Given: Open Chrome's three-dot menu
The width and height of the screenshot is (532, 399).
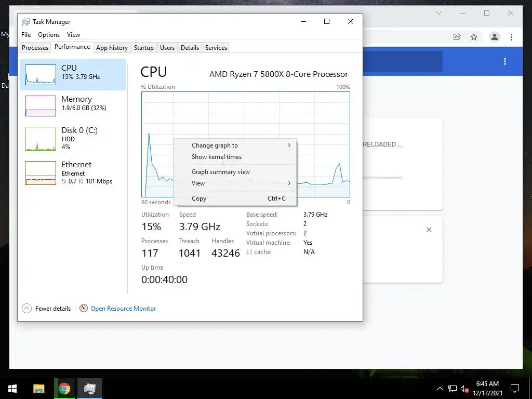Looking at the screenshot, I should (511, 37).
